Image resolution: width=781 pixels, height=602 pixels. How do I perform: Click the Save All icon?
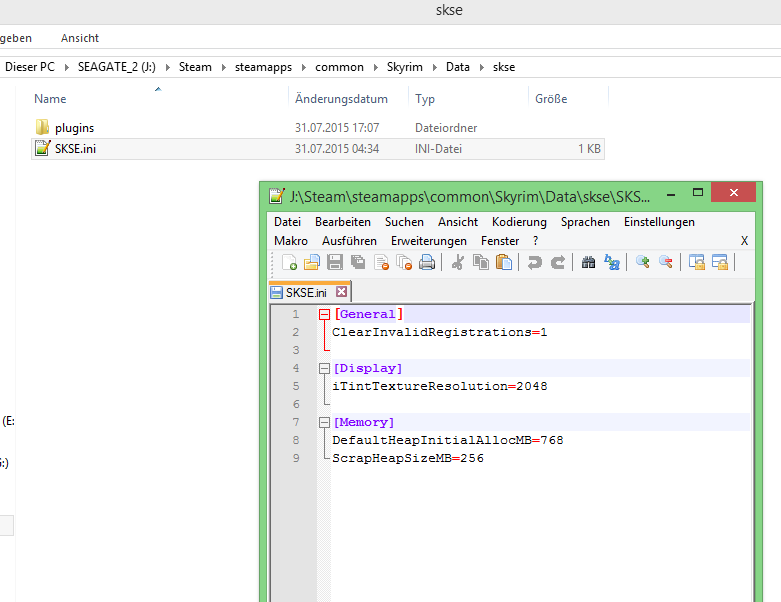pos(358,262)
